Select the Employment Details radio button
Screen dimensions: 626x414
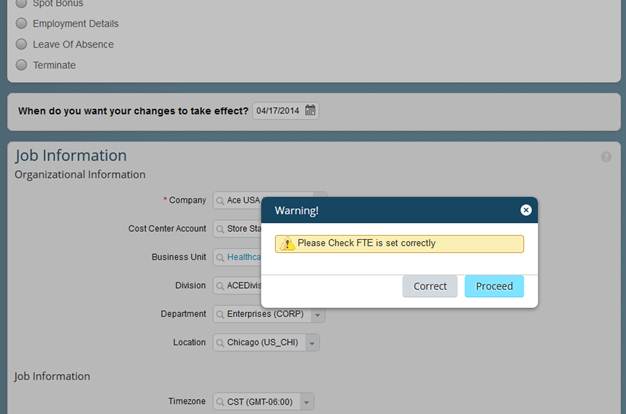coord(21,23)
